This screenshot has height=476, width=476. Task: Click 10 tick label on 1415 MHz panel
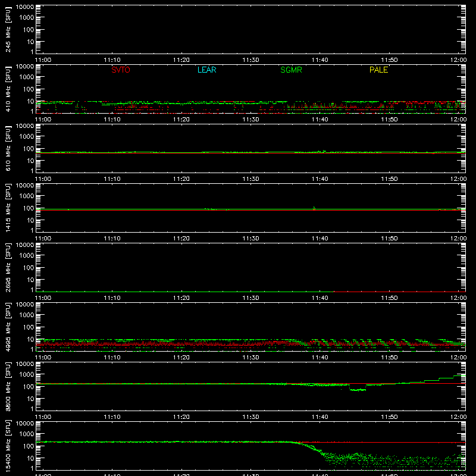click(x=30, y=220)
